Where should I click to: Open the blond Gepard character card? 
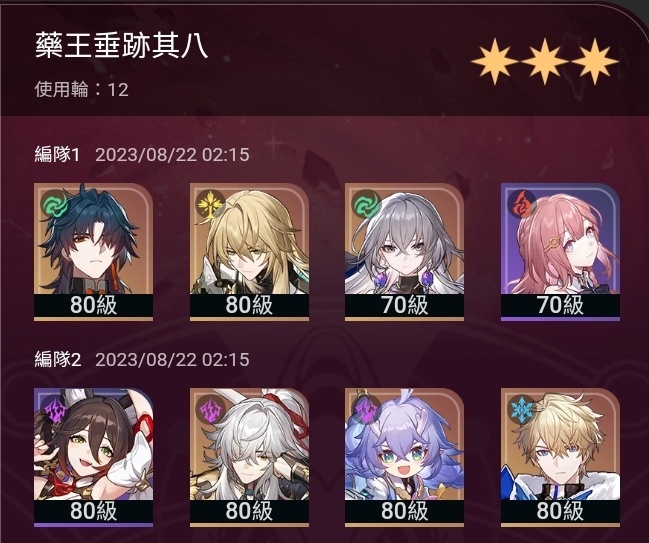[x=560, y=457]
